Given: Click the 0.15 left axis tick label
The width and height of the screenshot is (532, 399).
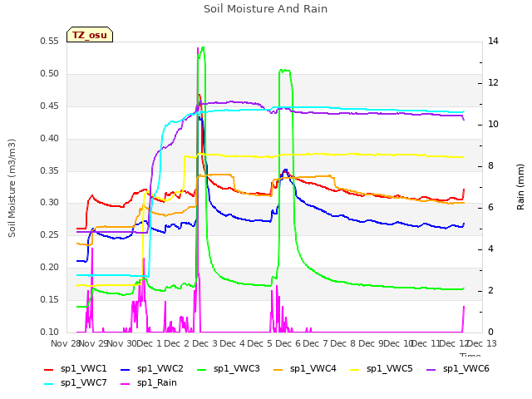Looking at the screenshot, I should point(50,299).
